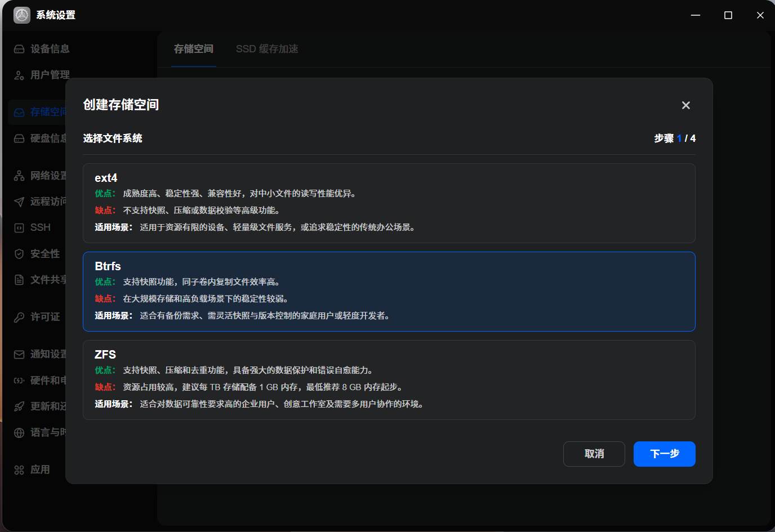Minimize the 系统设置 window
The height and width of the screenshot is (532, 775).
696,15
